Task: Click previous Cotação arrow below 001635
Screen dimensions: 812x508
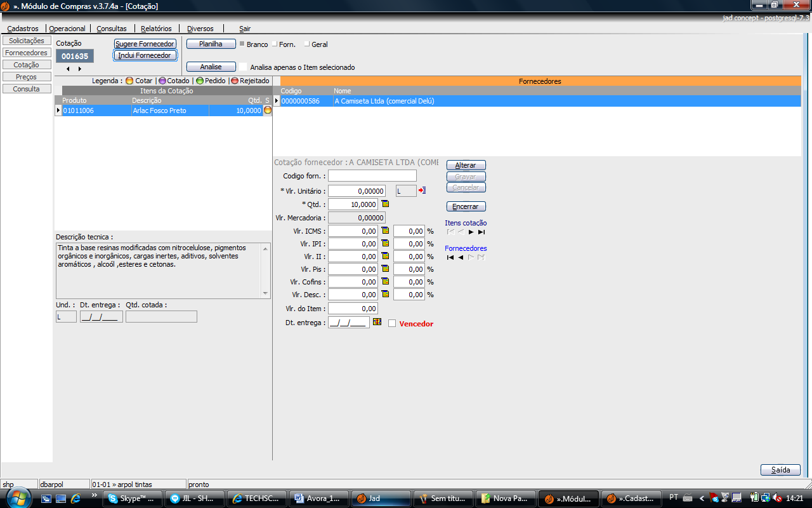Action: point(69,69)
